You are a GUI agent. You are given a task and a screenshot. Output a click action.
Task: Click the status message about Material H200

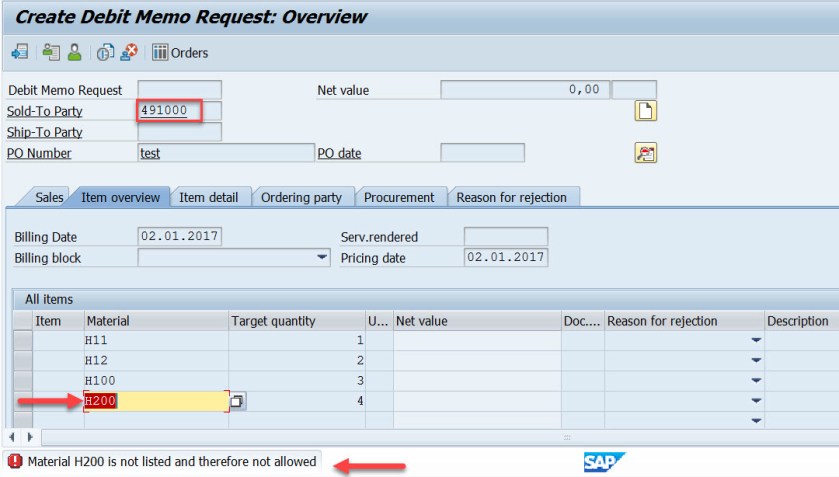(172, 461)
